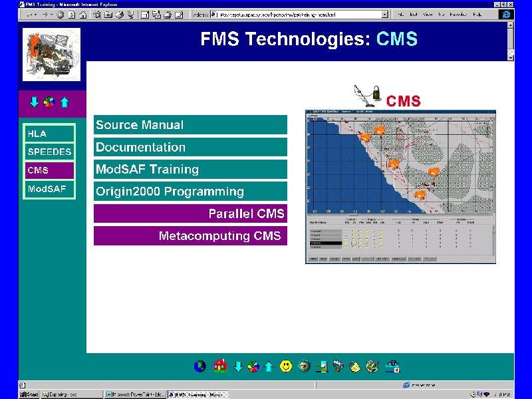Click the hammer tools icon in bottom bar
Image resolution: width=532 pixels, height=399 pixels.
[338, 366]
